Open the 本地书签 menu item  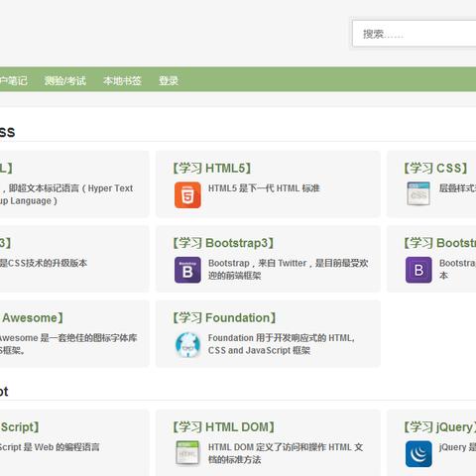coord(122,80)
